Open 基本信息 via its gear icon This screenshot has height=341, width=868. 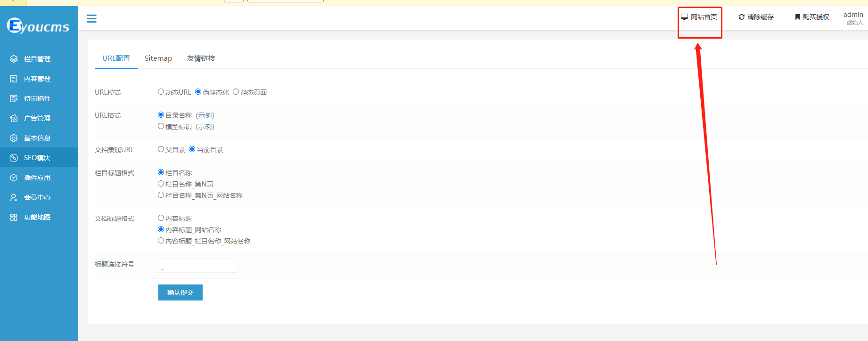tap(14, 138)
